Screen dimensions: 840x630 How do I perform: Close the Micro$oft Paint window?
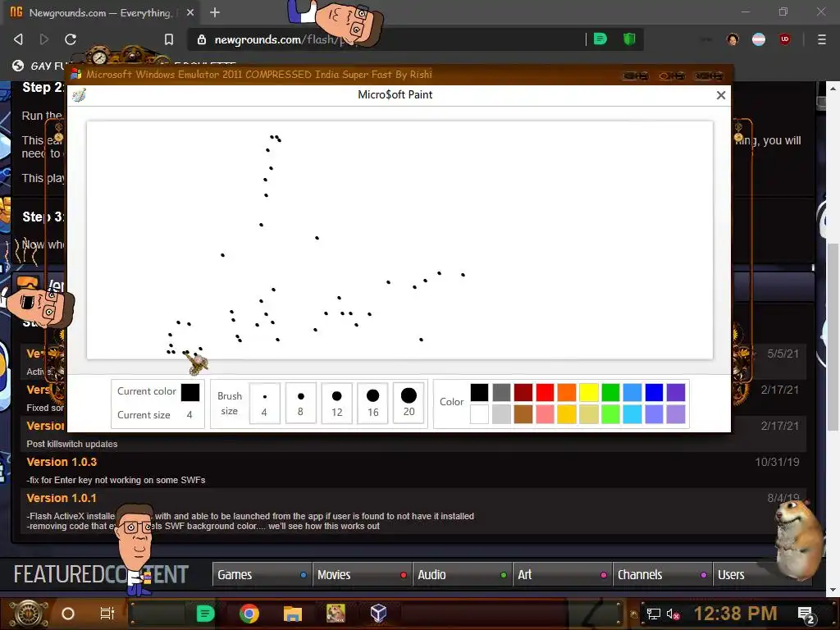pyautogui.click(x=720, y=95)
